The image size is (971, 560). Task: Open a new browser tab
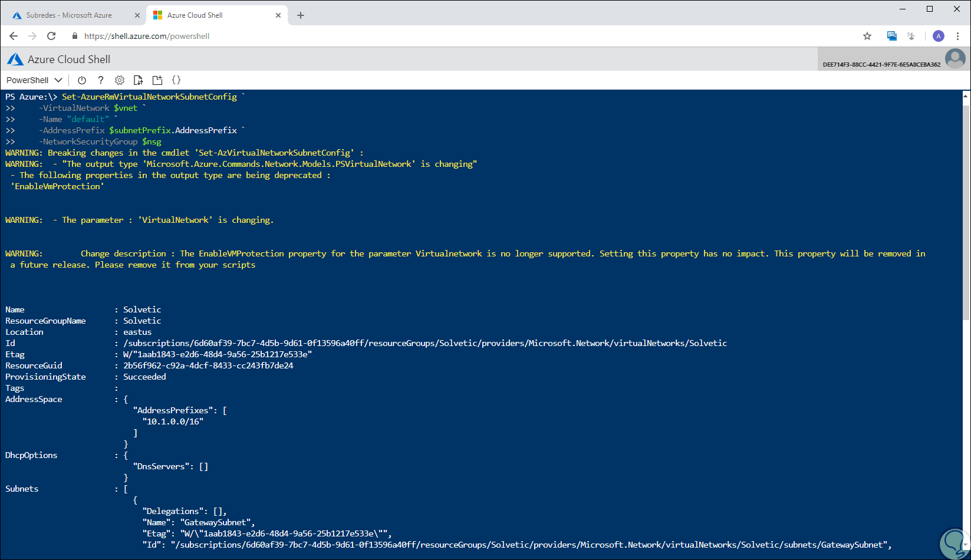[x=301, y=15]
